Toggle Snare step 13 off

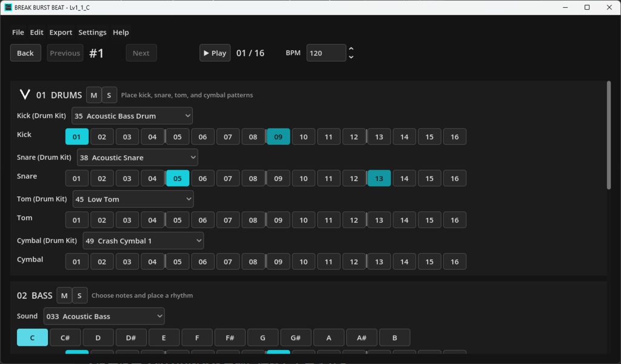click(379, 179)
